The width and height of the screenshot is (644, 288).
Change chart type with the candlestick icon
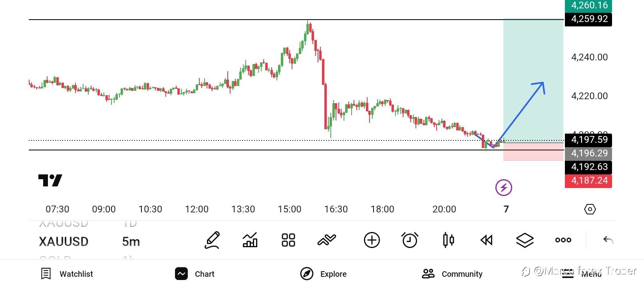(x=448, y=240)
